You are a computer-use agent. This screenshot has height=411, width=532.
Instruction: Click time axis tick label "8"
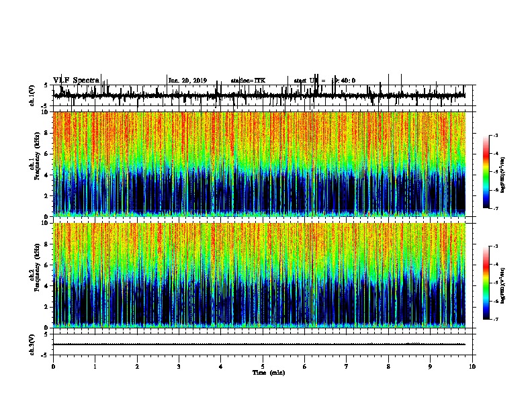pos(388,367)
